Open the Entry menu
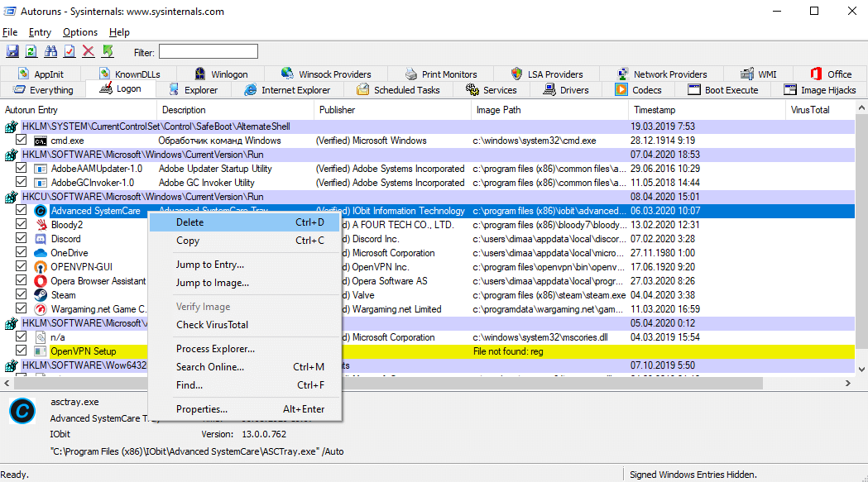This screenshot has height=482, width=868. pyautogui.click(x=40, y=32)
